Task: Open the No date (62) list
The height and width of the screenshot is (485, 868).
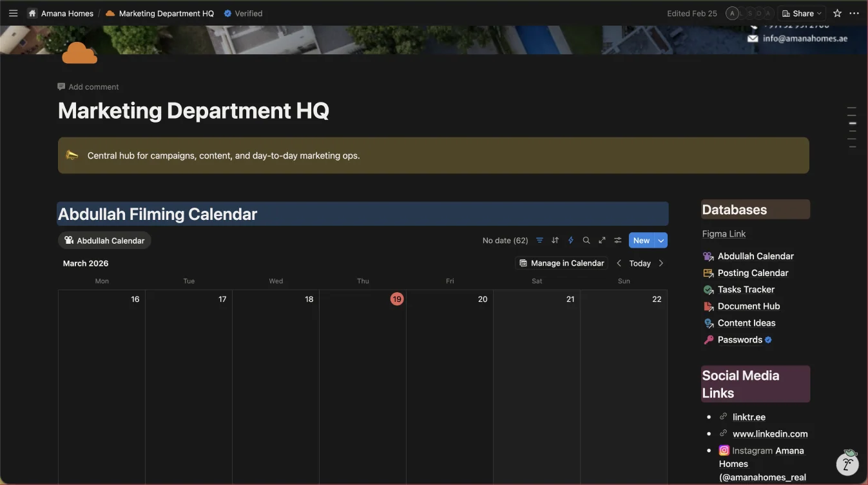Action: [505, 241]
